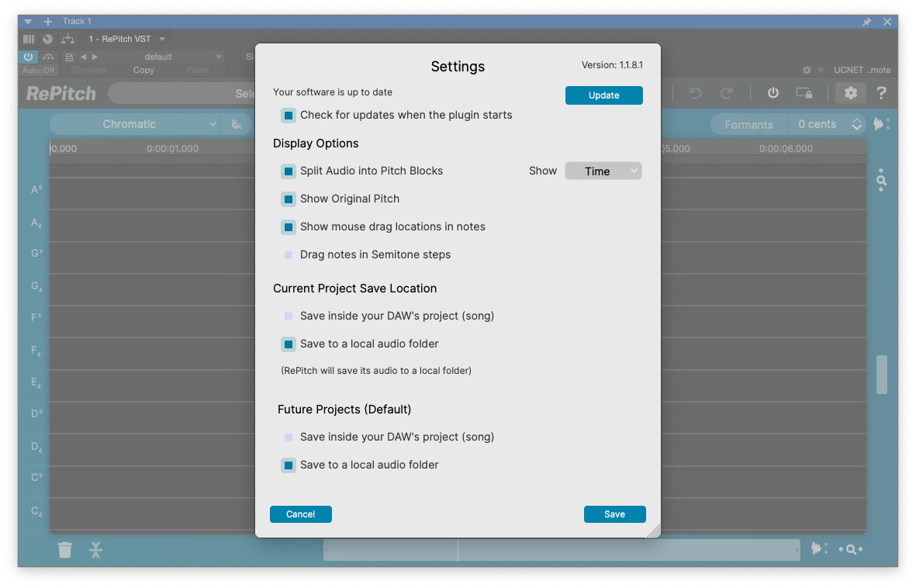Click waveform vertical scale icon near Formants

point(882,124)
